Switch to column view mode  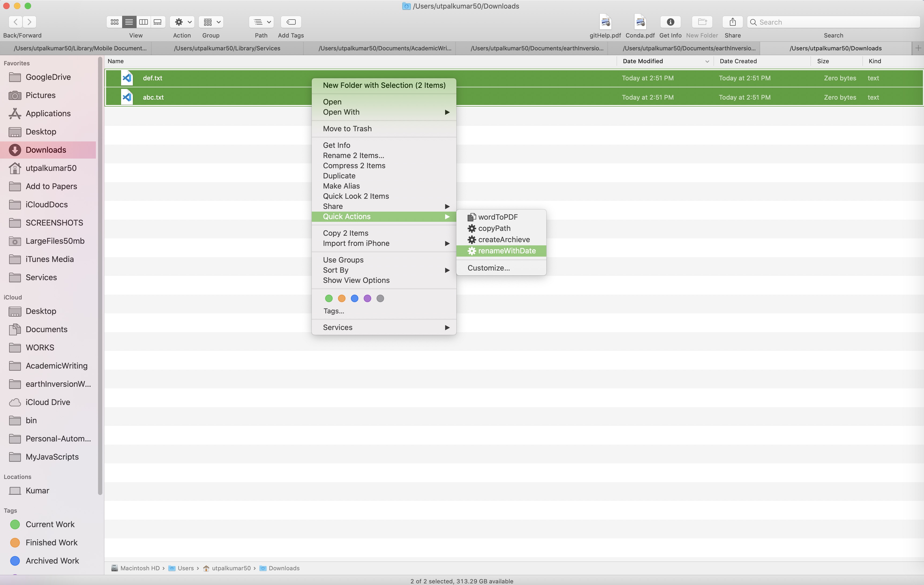tap(144, 22)
